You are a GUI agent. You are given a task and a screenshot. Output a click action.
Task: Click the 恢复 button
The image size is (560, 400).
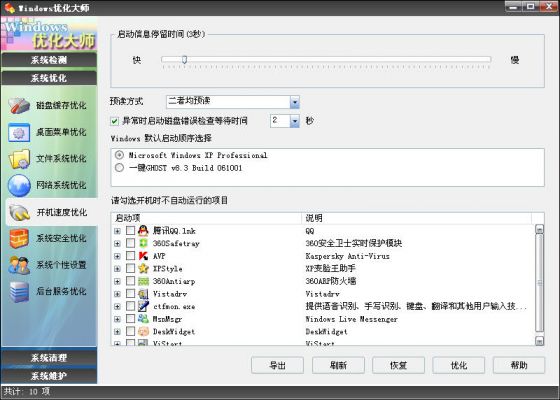click(x=398, y=365)
